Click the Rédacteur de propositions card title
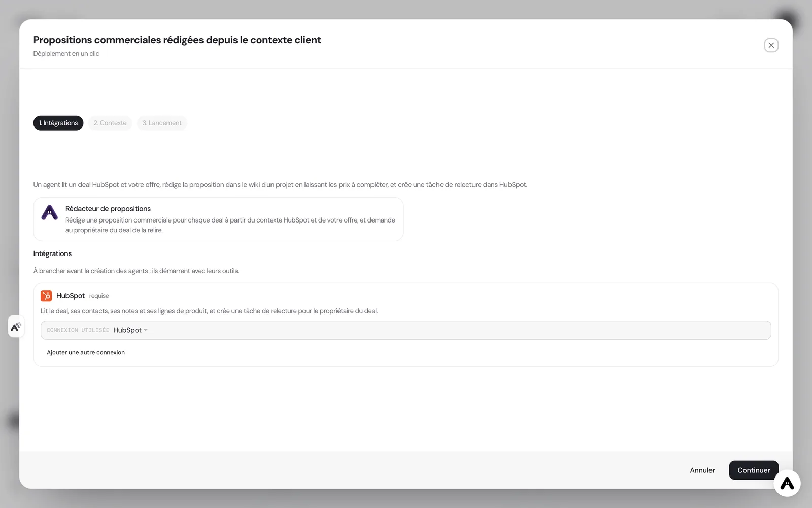Viewport: 812px width, 508px height. pos(108,209)
